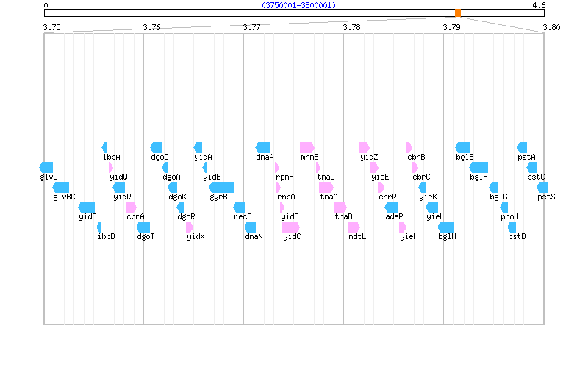Click the tnaB gene label

[x=343, y=216]
